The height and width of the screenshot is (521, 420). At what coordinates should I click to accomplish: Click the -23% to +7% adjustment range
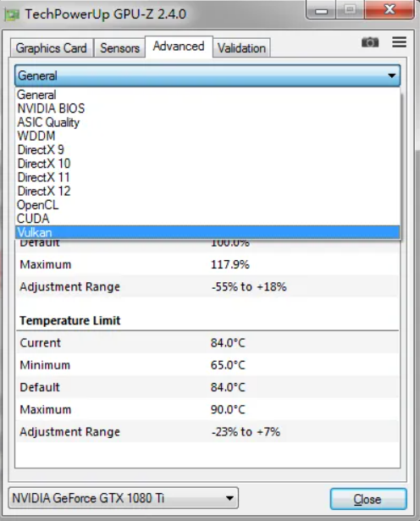[x=246, y=432]
